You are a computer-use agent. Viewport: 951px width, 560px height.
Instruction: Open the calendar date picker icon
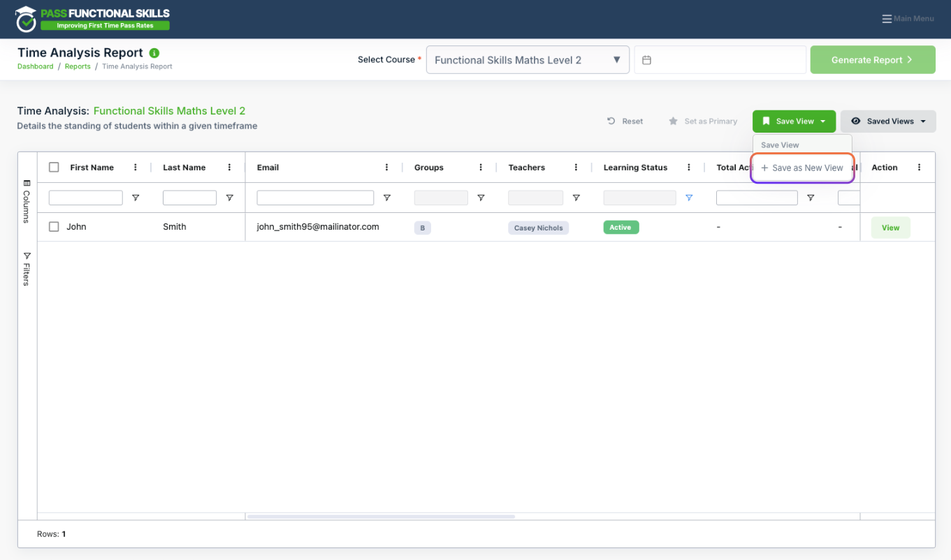coord(646,60)
